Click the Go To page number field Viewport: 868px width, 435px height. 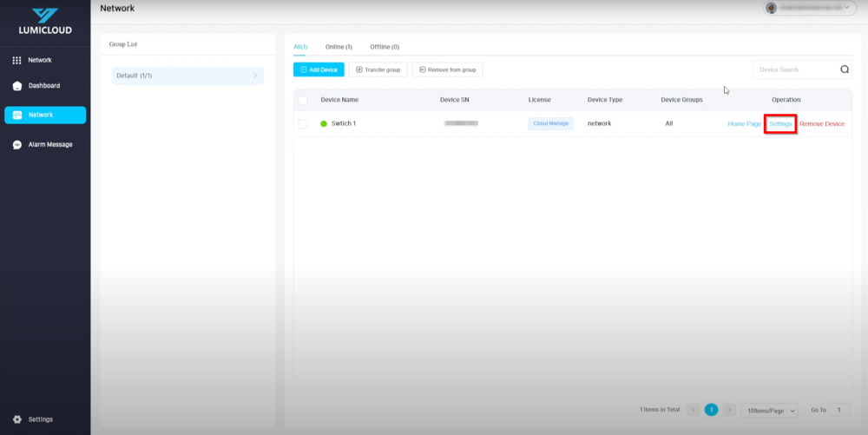[x=839, y=410]
